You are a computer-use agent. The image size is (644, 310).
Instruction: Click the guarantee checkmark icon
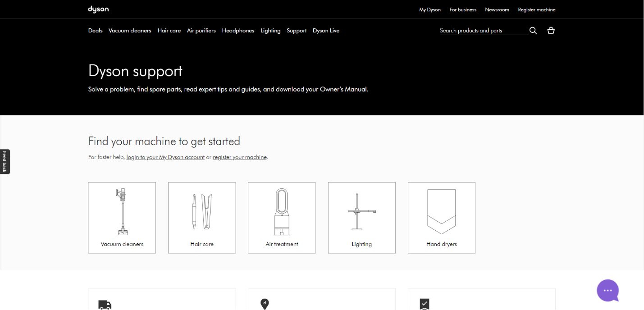pos(425,304)
